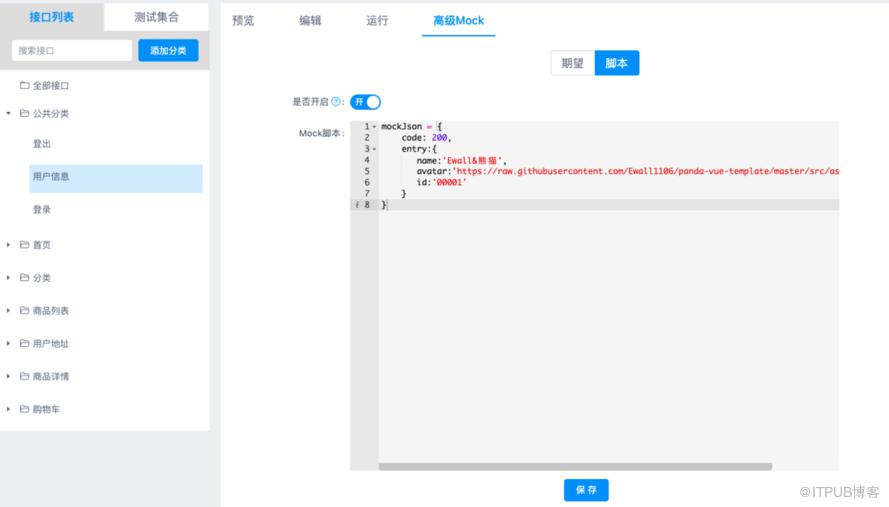
Task: Select the 用户信息 interface
Action: [116, 178]
